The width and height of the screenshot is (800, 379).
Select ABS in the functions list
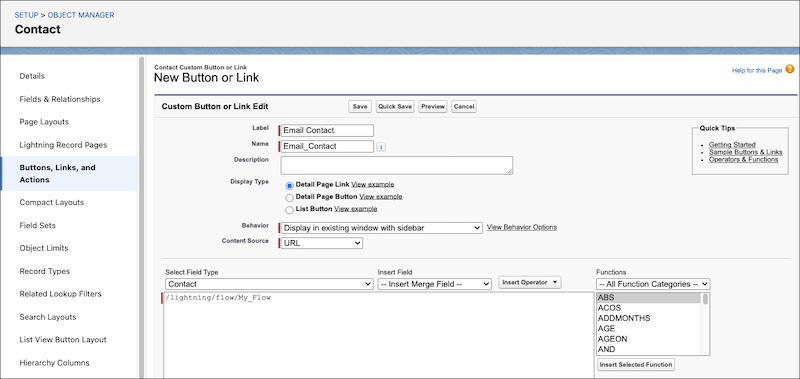(648, 298)
